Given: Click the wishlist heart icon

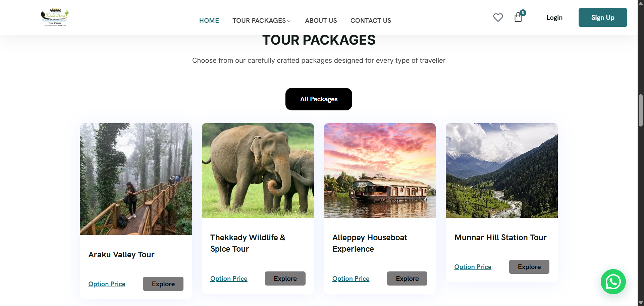Looking at the screenshot, I should 498,17.
